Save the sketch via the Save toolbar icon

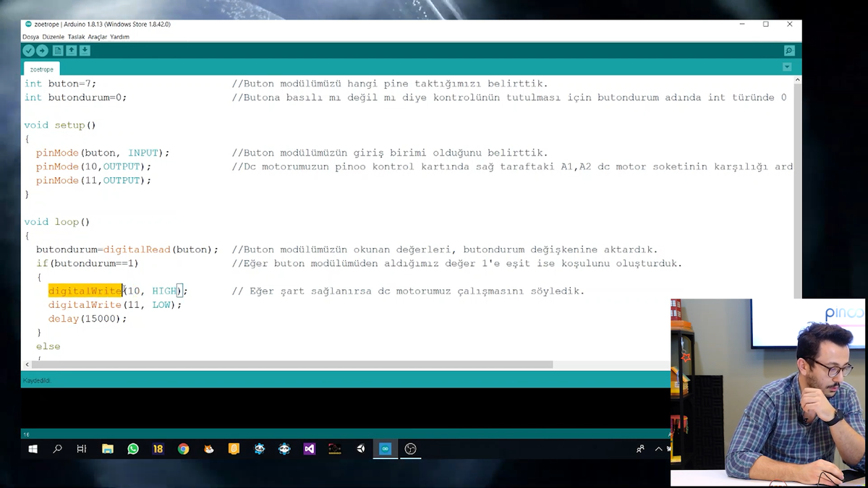click(85, 50)
